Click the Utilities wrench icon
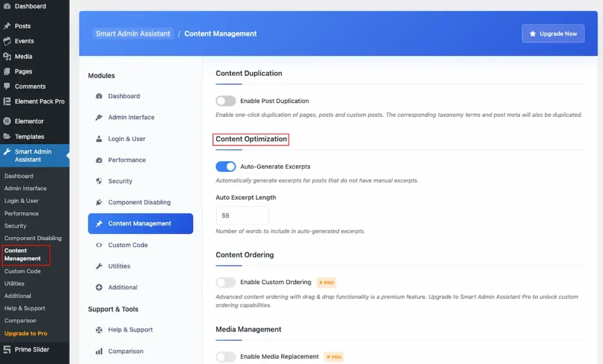 coord(99,266)
